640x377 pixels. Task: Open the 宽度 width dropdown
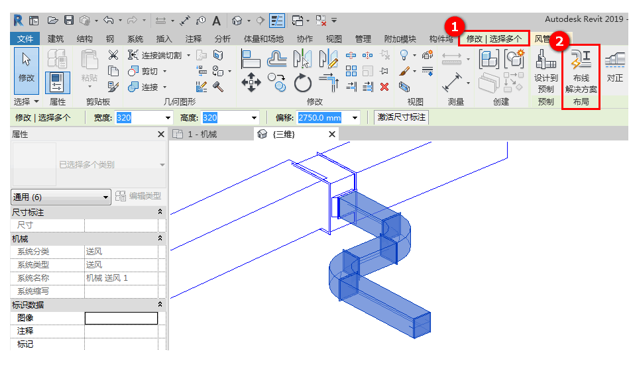tap(168, 118)
